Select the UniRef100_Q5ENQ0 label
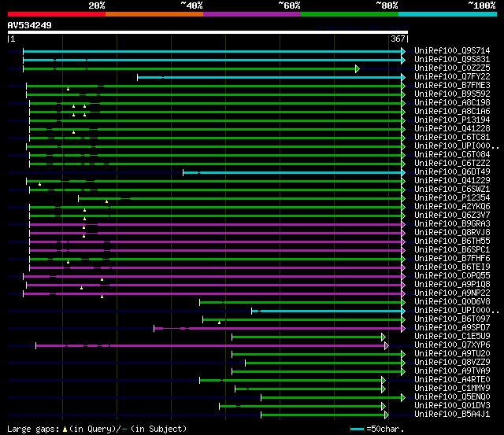This screenshot has width=504, height=435. pos(452,397)
